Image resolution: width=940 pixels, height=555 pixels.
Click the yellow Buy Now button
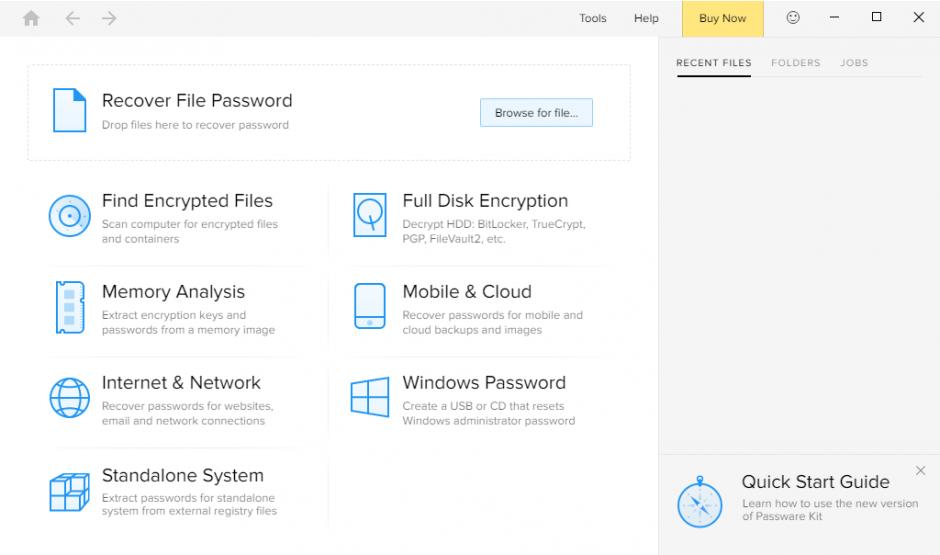tap(722, 18)
